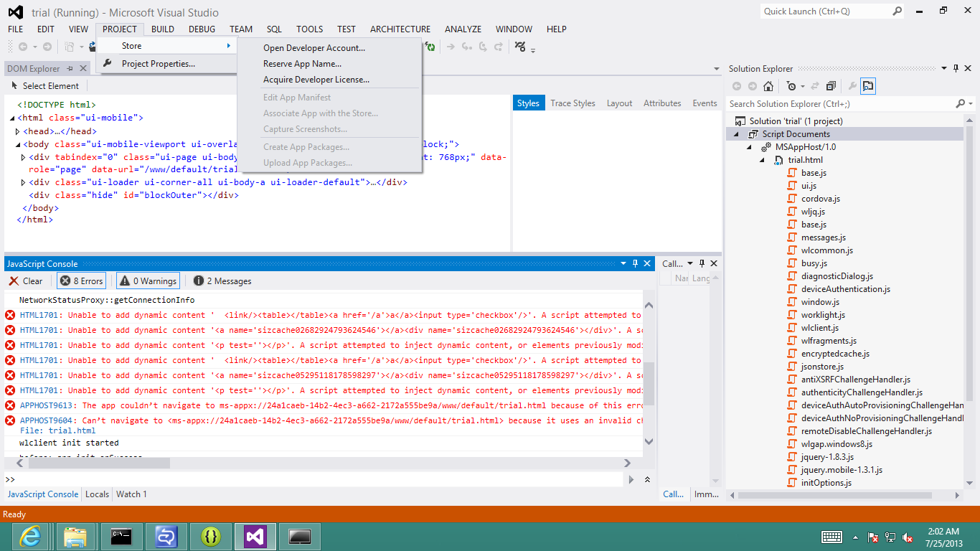Close the DOM Explorer tab
980x551 pixels.
pyautogui.click(x=83, y=69)
